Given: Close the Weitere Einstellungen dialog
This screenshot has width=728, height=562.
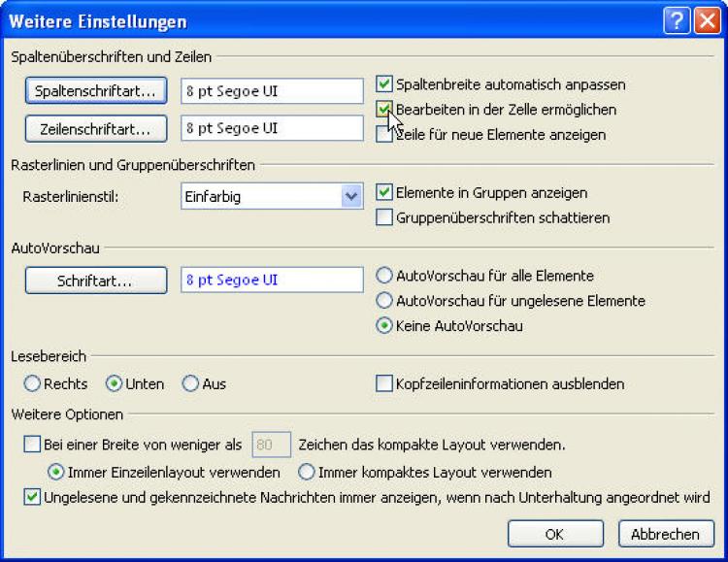Looking at the screenshot, I should [x=707, y=20].
